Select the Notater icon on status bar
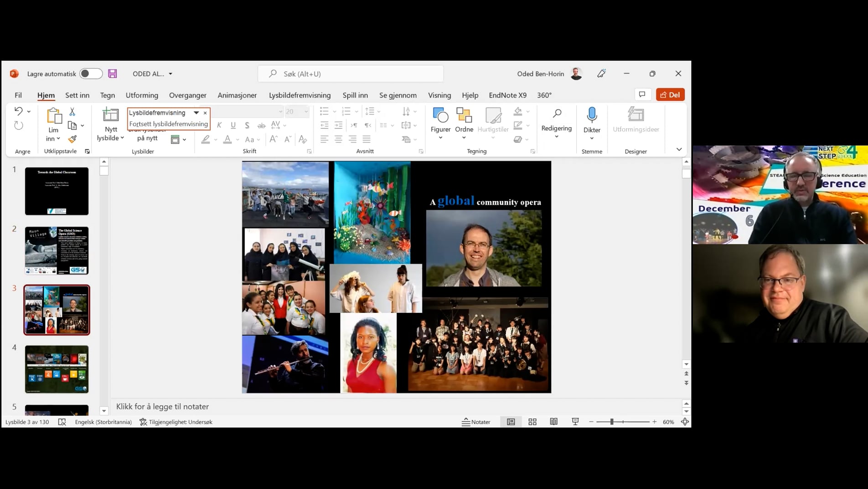Screen dimensions: 868x489 [x=476, y=421]
